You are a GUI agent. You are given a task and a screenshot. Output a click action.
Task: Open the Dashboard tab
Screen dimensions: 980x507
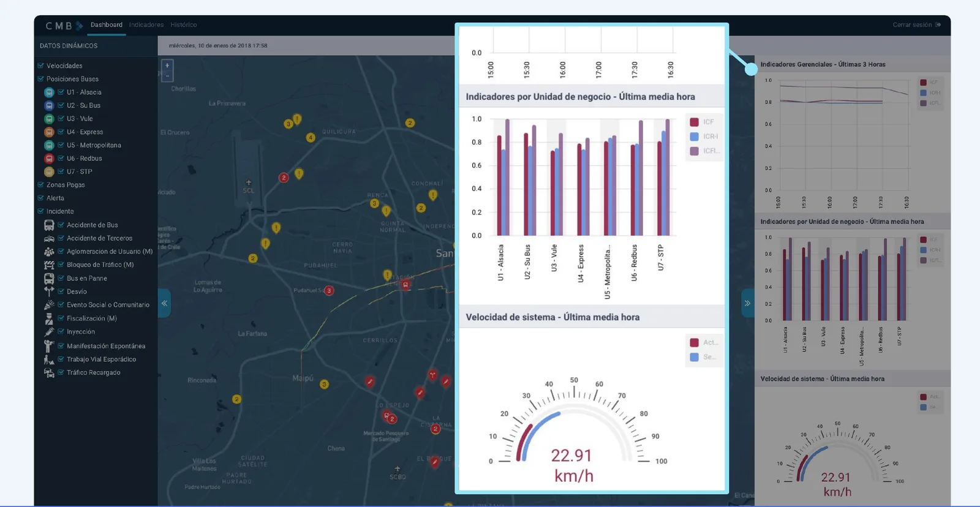(107, 25)
